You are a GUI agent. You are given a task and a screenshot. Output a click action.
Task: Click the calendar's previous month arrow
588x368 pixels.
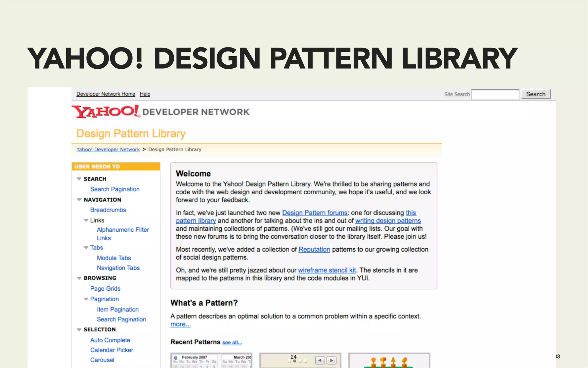175,357
